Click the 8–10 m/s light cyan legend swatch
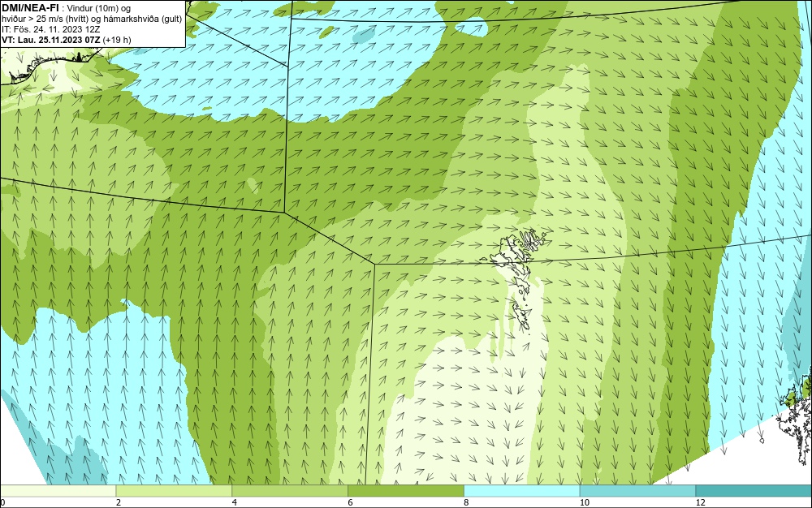The image size is (812, 508). point(522,491)
